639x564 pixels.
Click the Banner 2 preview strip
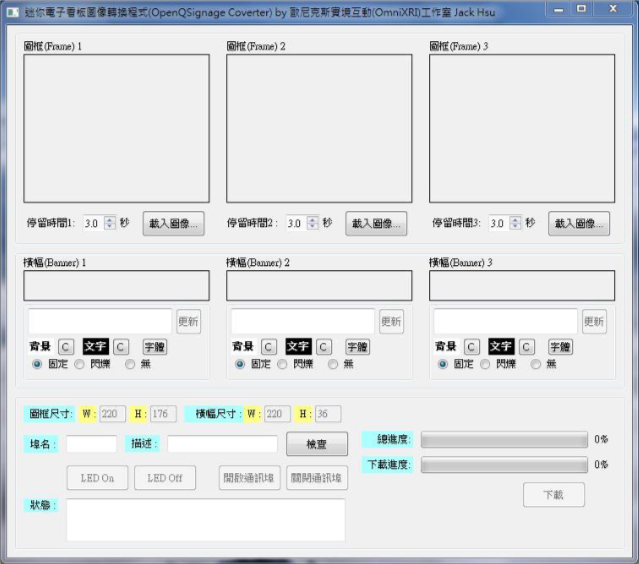319,286
